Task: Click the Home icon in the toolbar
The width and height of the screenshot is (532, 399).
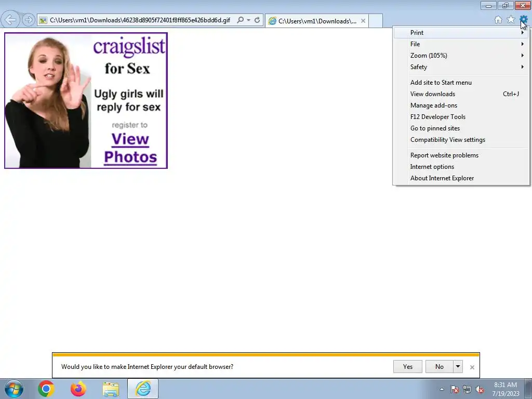Action: click(x=498, y=20)
